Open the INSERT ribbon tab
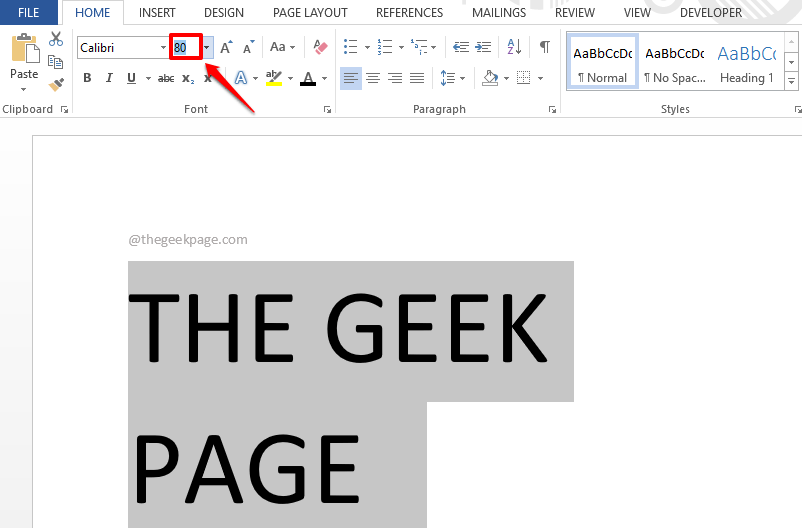This screenshot has width=802, height=528. (157, 13)
